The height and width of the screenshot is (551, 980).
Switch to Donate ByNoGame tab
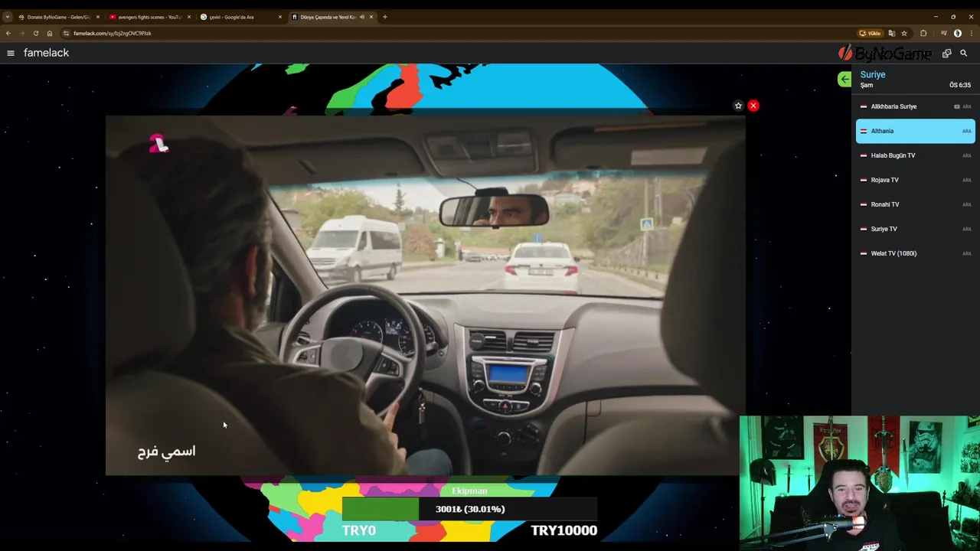pyautogui.click(x=57, y=17)
